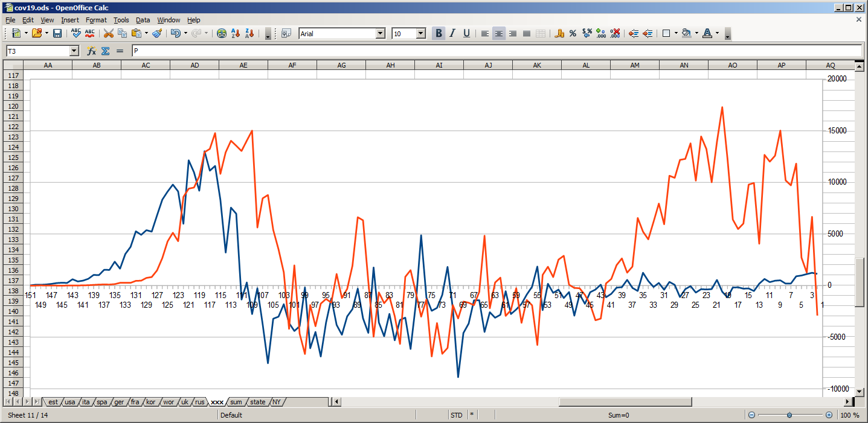Open the Format menu
The image size is (868, 423).
[96, 20]
